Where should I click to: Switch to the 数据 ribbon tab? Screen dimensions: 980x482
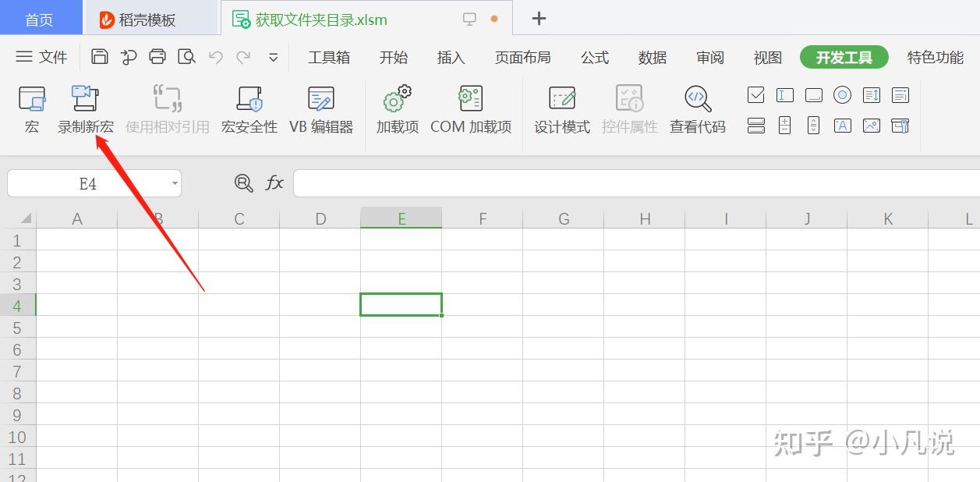[x=653, y=57]
